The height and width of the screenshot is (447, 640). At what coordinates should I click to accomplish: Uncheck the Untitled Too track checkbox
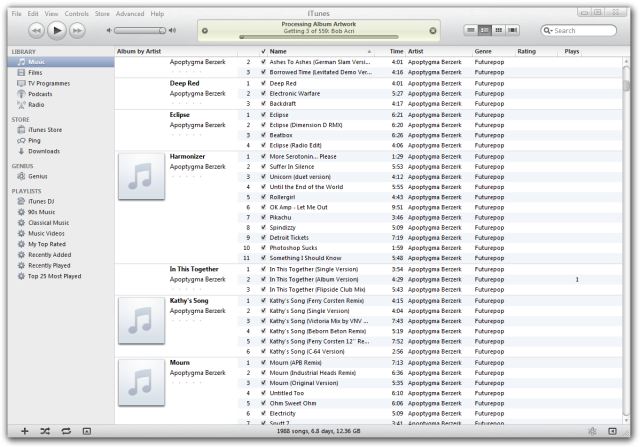(x=263, y=393)
